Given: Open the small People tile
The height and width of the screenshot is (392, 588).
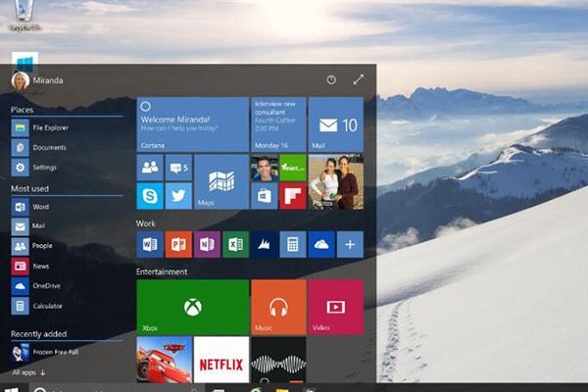Looking at the screenshot, I should click(150, 168).
